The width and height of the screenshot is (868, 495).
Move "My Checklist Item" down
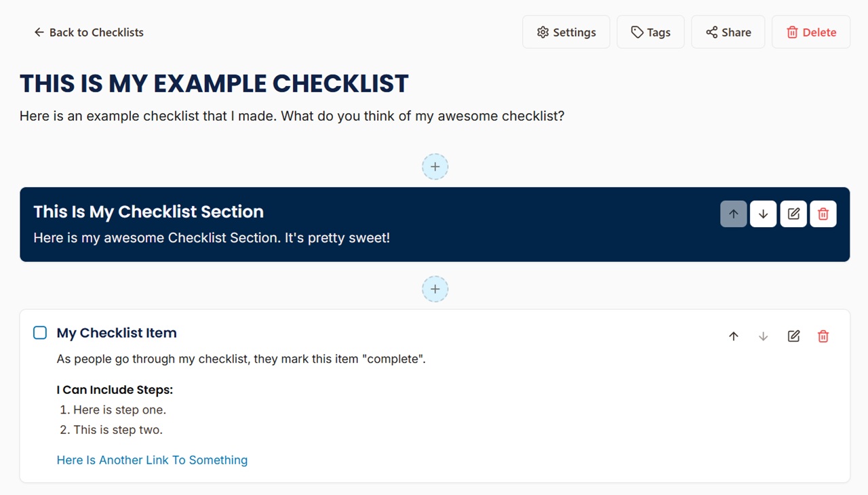[x=763, y=336]
